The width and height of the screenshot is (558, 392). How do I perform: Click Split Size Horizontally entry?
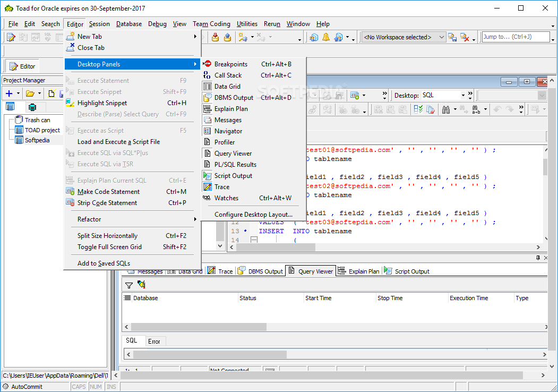point(132,236)
